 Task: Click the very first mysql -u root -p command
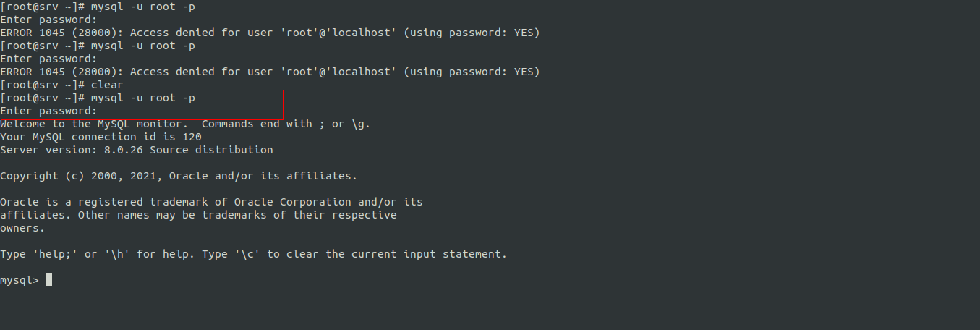coord(142,7)
